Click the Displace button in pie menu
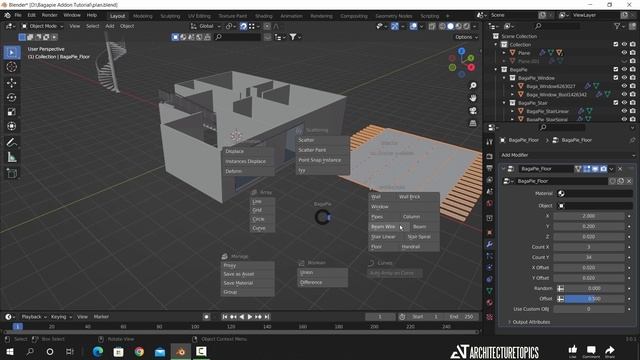Screen dimensions: 640x360 [x=248, y=151]
